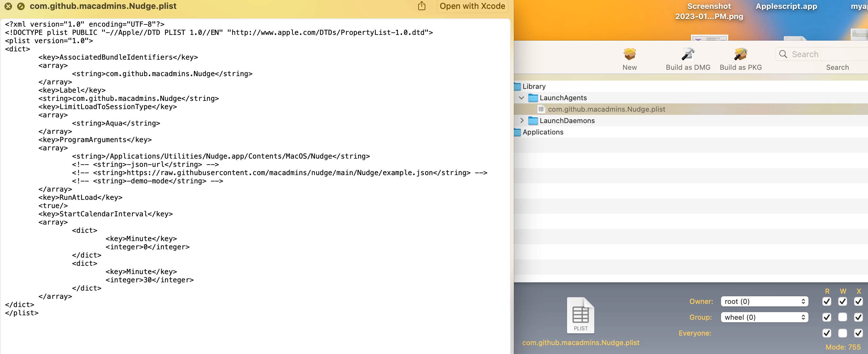Enable Group write permission checkbox
Viewport: 868px width, 354px height.
[842, 317]
